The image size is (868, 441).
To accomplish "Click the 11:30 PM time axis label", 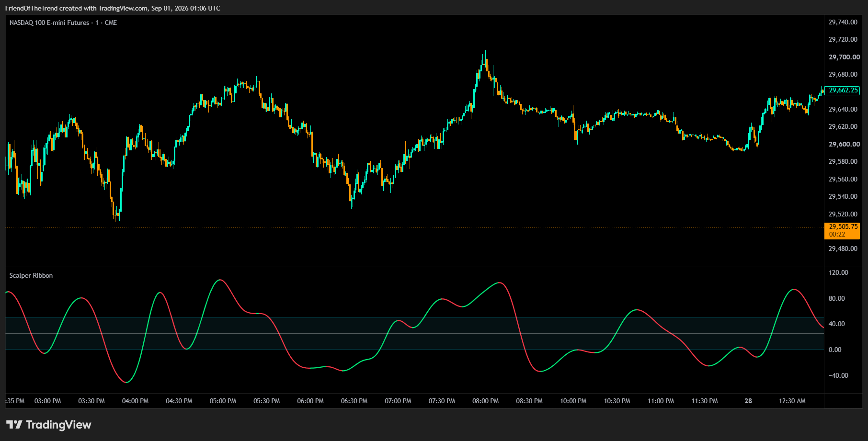I will [705, 401].
